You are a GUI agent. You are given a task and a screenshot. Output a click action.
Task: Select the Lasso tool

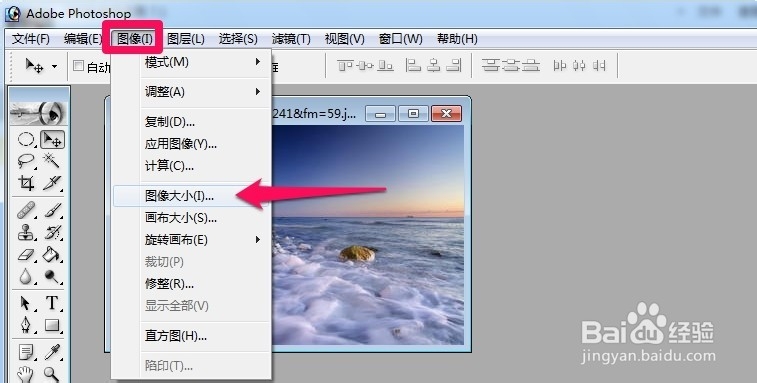click(26, 161)
